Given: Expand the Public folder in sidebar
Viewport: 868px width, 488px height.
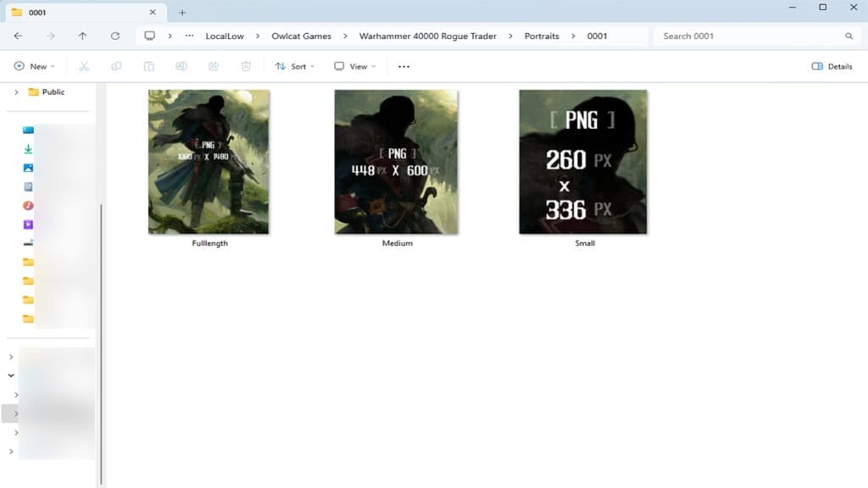Looking at the screenshot, I should [15, 91].
